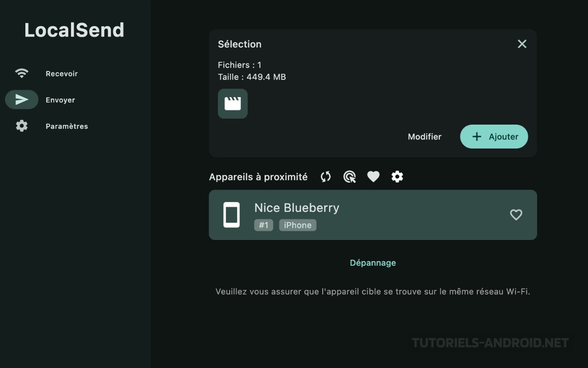588x368 pixels.
Task: Click the Appareils à proximité label
Action: pos(258,177)
